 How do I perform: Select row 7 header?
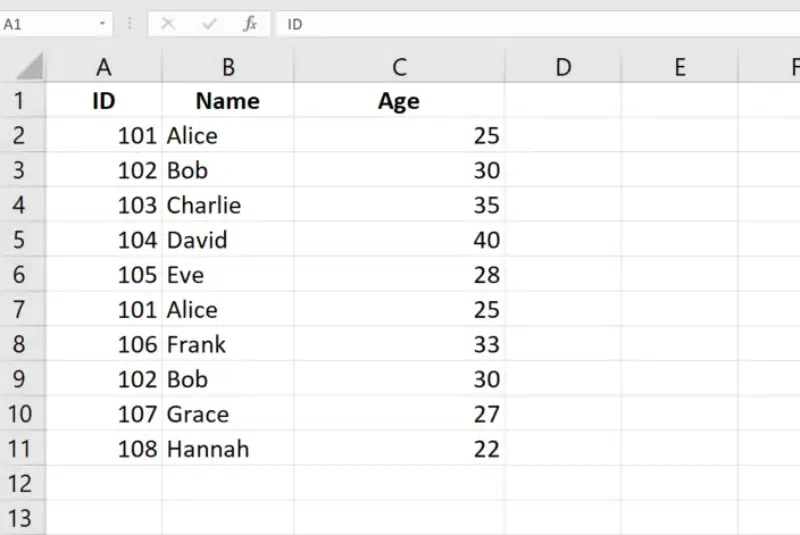click(x=22, y=310)
